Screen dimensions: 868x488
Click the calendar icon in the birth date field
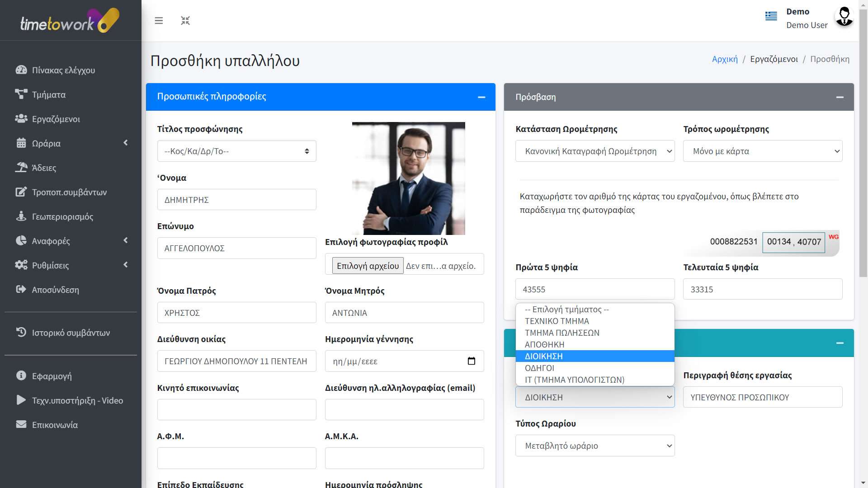point(472,361)
